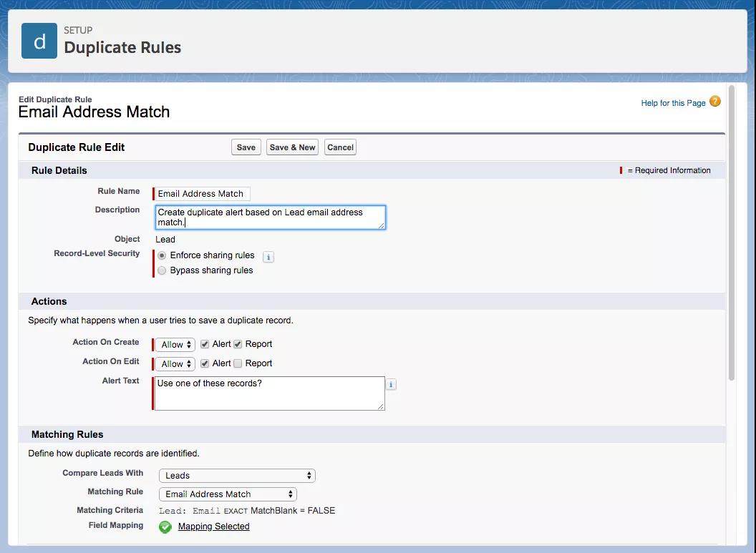Image resolution: width=756 pixels, height=553 pixels.
Task: Click the Save & New button
Action: coord(292,147)
